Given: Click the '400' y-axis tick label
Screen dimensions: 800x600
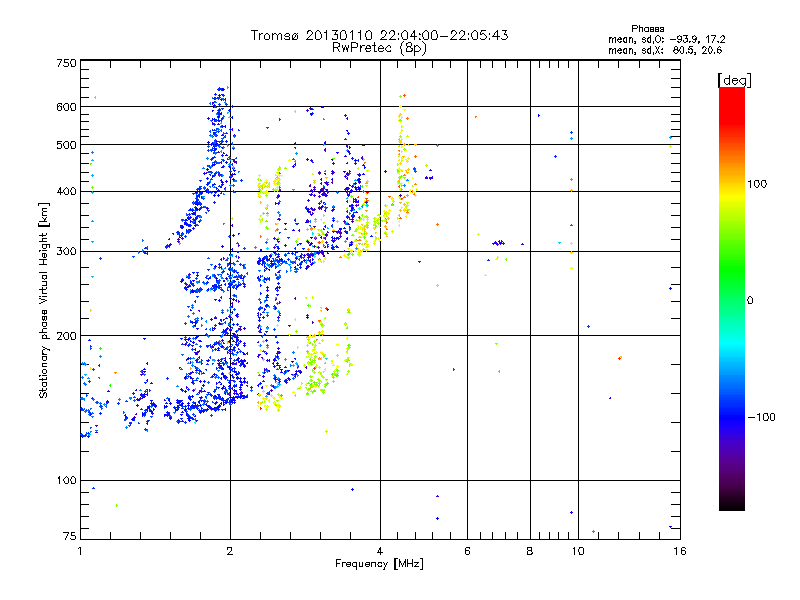Looking at the screenshot, I should (x=66, y=192).
